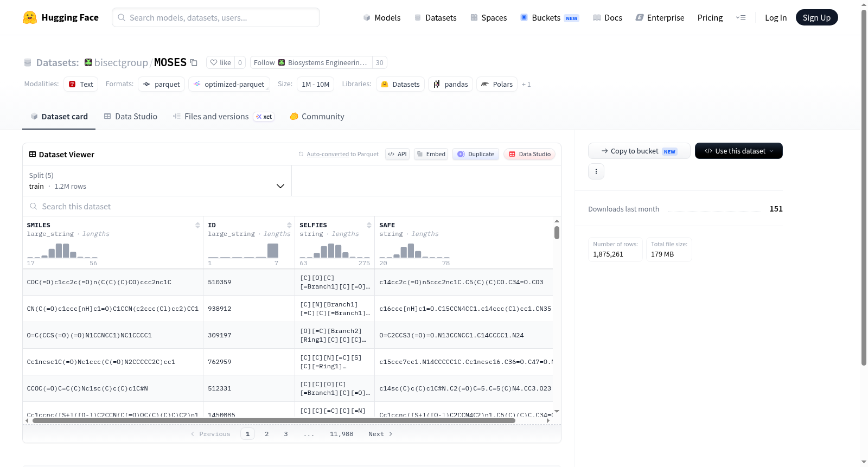Select the ID cell 510359
The image size is (868, 467).
(249, 282)
